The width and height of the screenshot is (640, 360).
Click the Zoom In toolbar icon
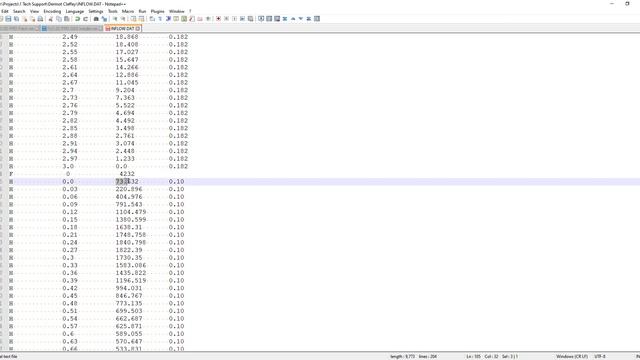point(115,19)
